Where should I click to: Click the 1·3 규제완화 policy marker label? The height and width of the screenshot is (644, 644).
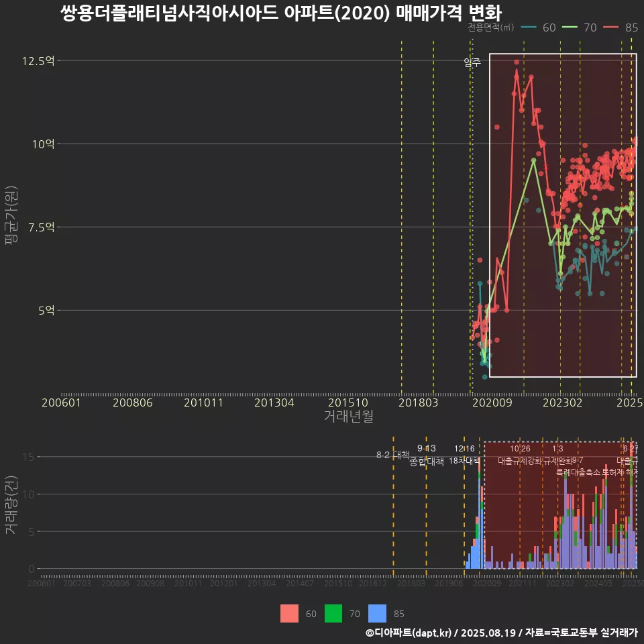point(557,455)
